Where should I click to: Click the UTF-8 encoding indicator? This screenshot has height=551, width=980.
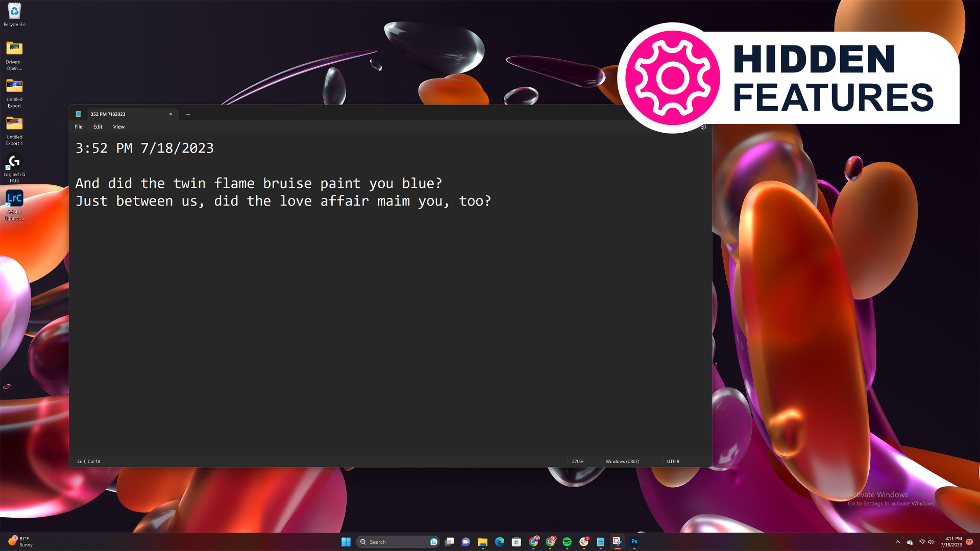tap(673, 461)
